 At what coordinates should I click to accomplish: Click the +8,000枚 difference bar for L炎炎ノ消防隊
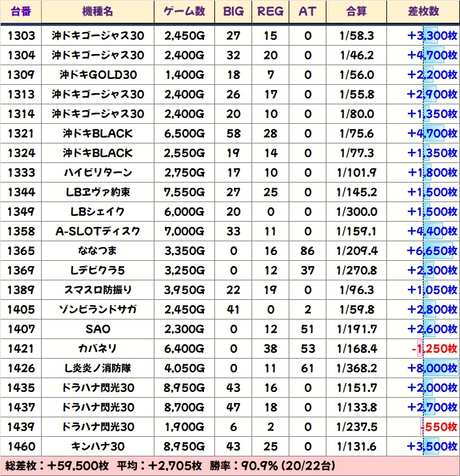[432, 368]
